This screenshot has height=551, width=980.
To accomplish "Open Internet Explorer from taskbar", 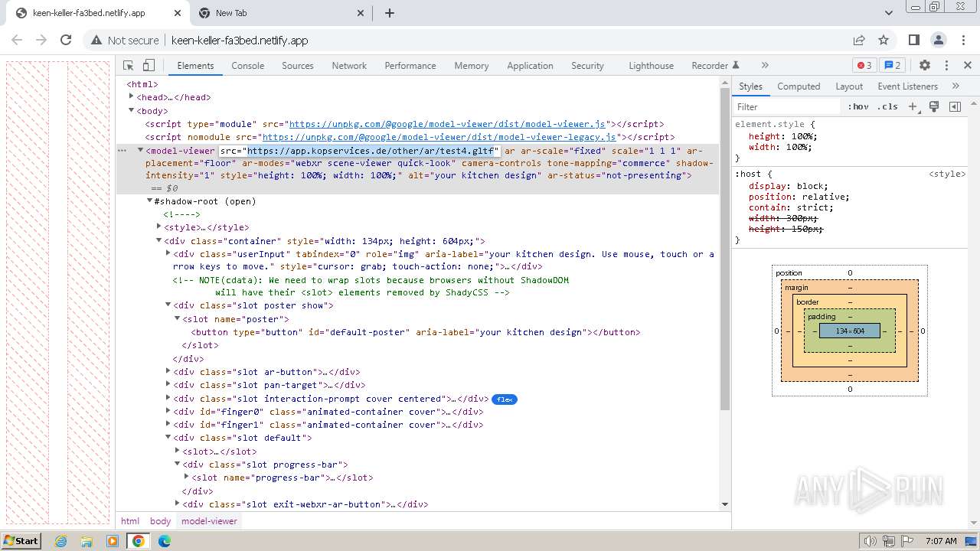I will (x=61, y=541).
